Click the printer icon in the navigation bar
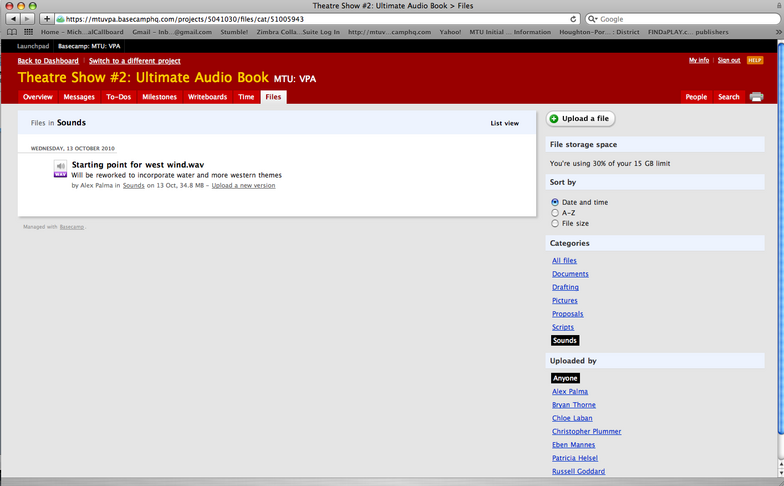This screenshot has height=486, width=784. coord(757,97)
